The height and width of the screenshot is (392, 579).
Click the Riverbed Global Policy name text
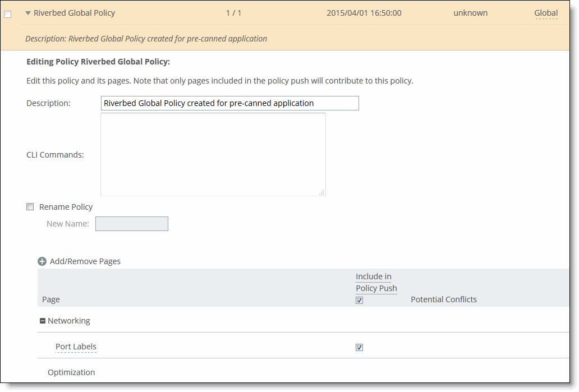(74, 13)
